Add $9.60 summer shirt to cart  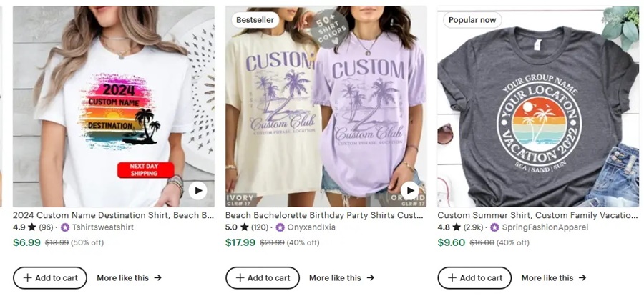tap(474, 277)
